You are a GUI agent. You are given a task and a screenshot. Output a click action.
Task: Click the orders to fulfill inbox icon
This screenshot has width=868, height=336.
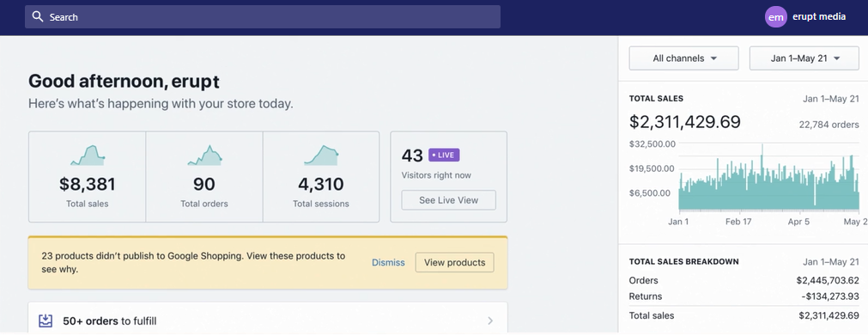pyautogui.click(x=46, y=321)
